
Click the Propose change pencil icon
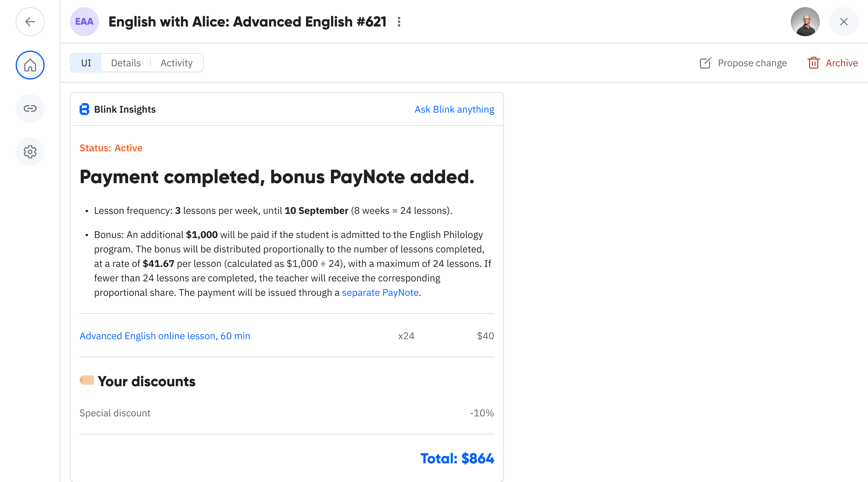click(x=706, y=63)
